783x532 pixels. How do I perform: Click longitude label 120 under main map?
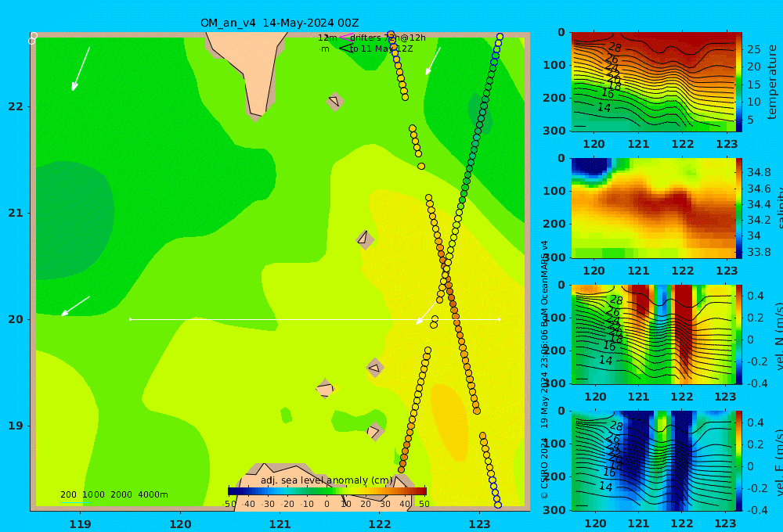tap(180, 524)
